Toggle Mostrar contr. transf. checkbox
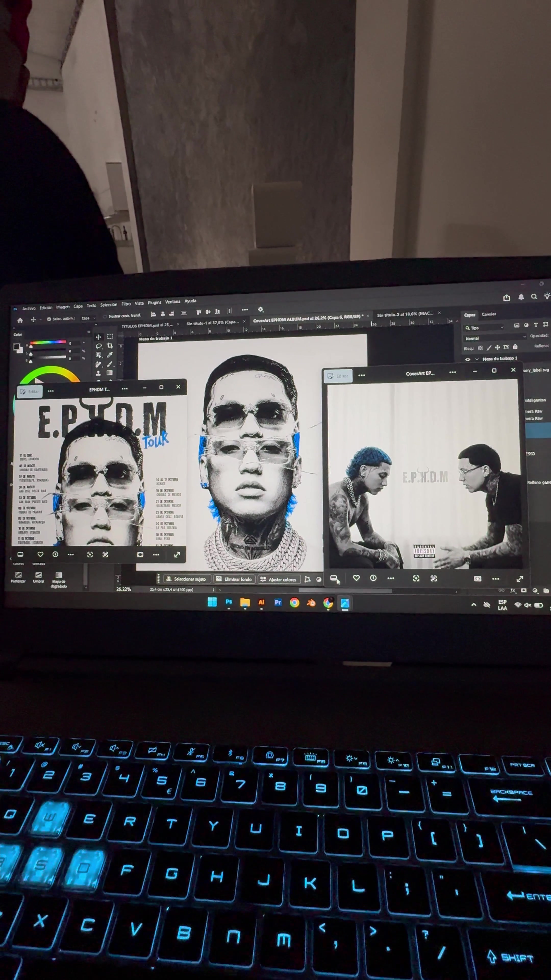The image size is (551, 980). pyautogui.click(x=105, y=316)
